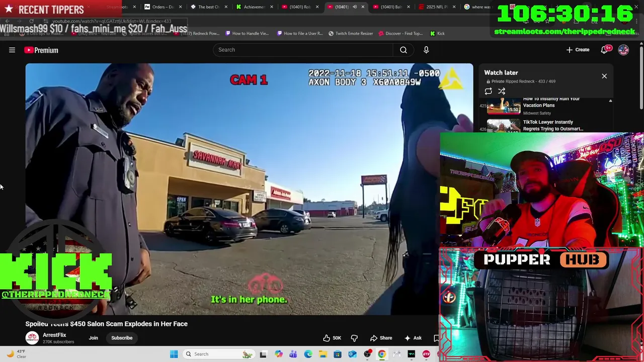This screenshot has height=362, width=644.
Task: Toggle shuffle playlist in Watch later
Action: coord(502,91)
